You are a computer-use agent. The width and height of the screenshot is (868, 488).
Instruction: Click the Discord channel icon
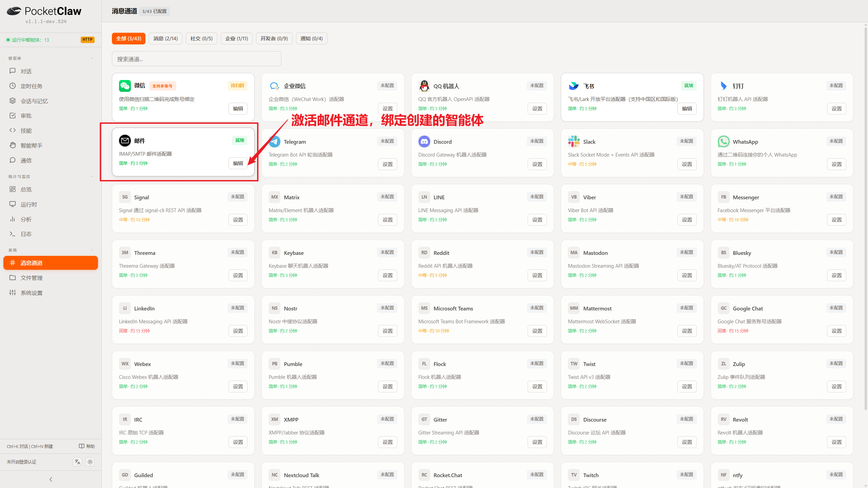pos(424,142)
